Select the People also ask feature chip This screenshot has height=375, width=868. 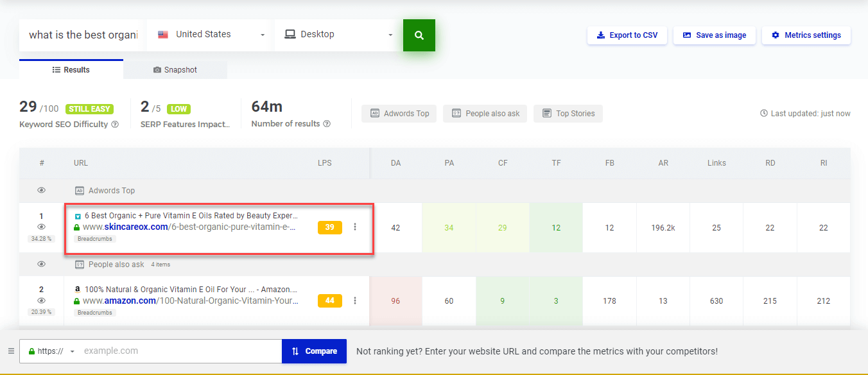click(x=485, y=114)
